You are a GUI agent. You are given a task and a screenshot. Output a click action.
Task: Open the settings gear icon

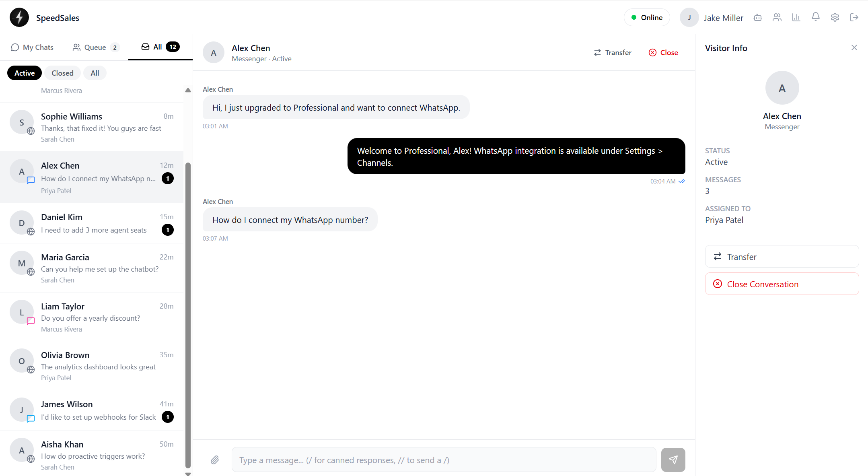[x=835, y=17]
